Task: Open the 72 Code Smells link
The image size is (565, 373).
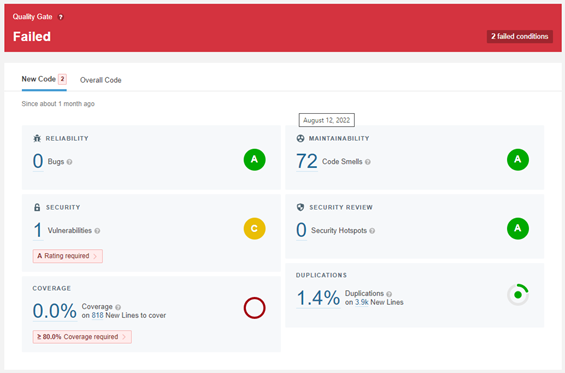Action: coord(307,161)
